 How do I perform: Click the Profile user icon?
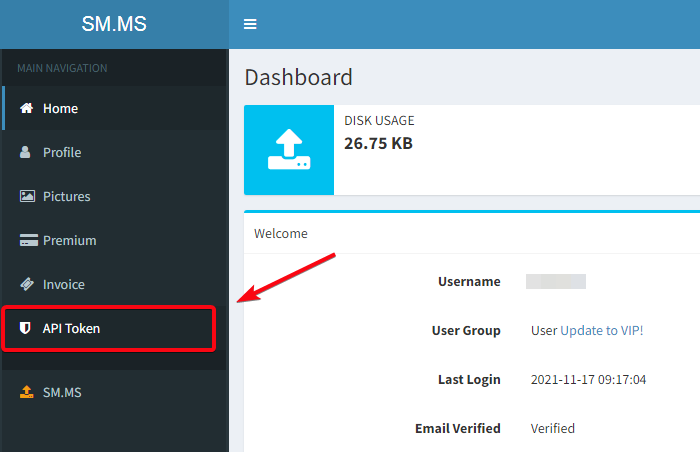point(25,152)
